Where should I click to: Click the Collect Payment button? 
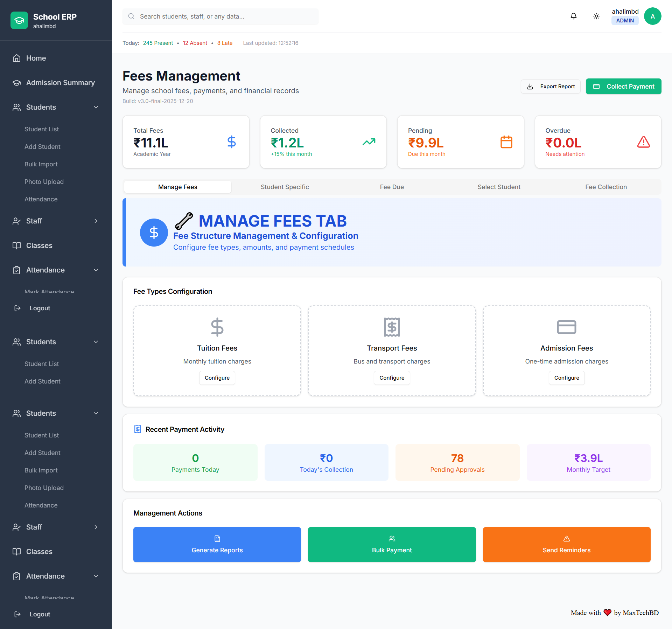[623, 87]
